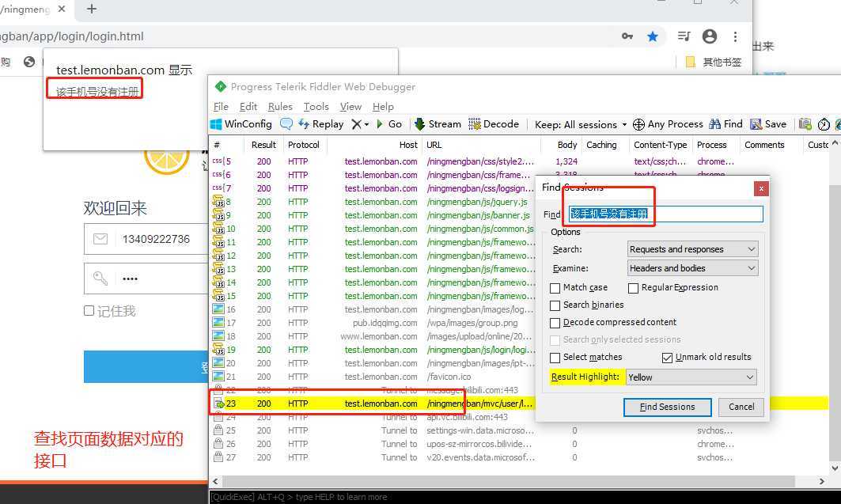Open the Help menu in Fiddler

[383, 107]
